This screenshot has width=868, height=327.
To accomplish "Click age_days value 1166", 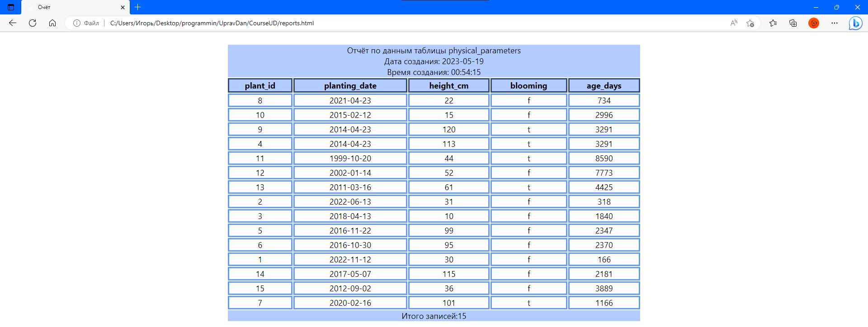I will coord(604,303).
